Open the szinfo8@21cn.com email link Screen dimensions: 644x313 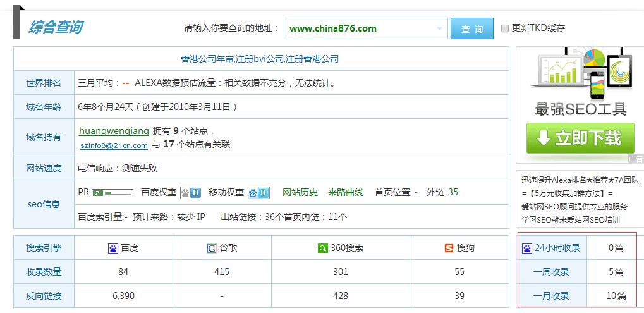[114, 145]
